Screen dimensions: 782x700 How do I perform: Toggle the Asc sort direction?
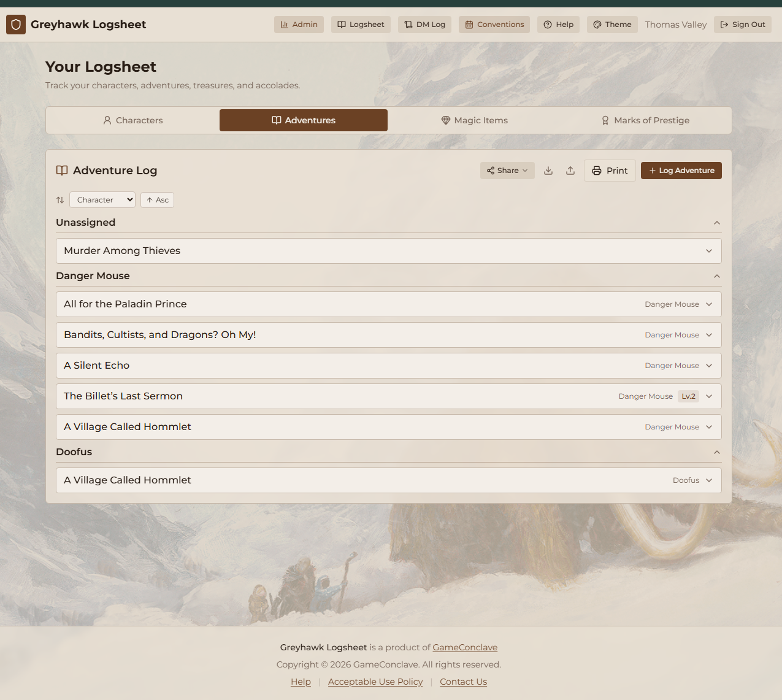pyautogui.click(x=157, y=199)
